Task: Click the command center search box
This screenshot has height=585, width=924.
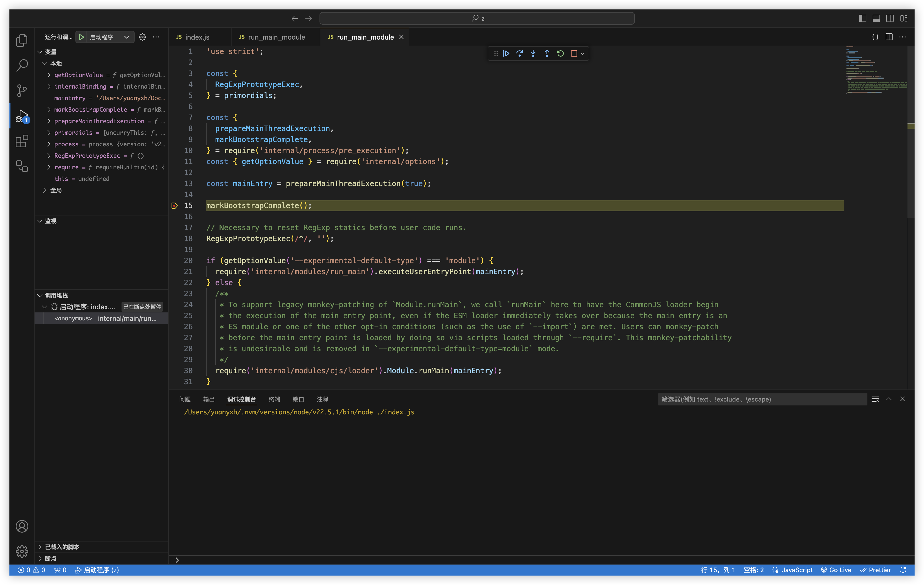Action: point(477,18)
